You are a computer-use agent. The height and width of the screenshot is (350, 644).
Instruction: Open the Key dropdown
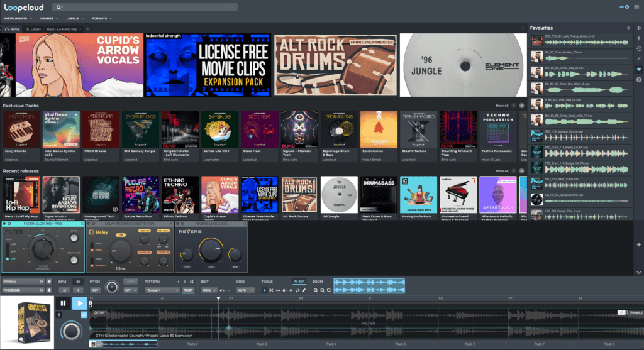coord(131,290)
